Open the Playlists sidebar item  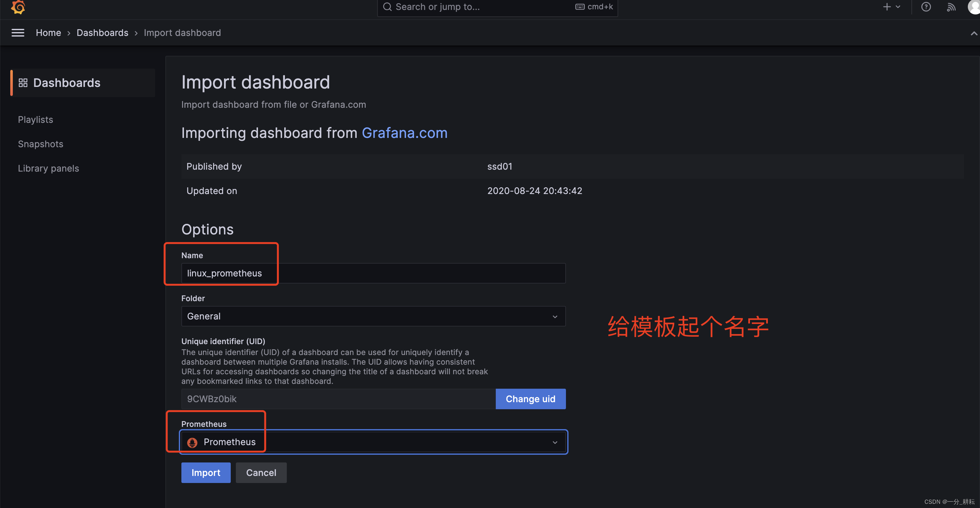point(35,120)
